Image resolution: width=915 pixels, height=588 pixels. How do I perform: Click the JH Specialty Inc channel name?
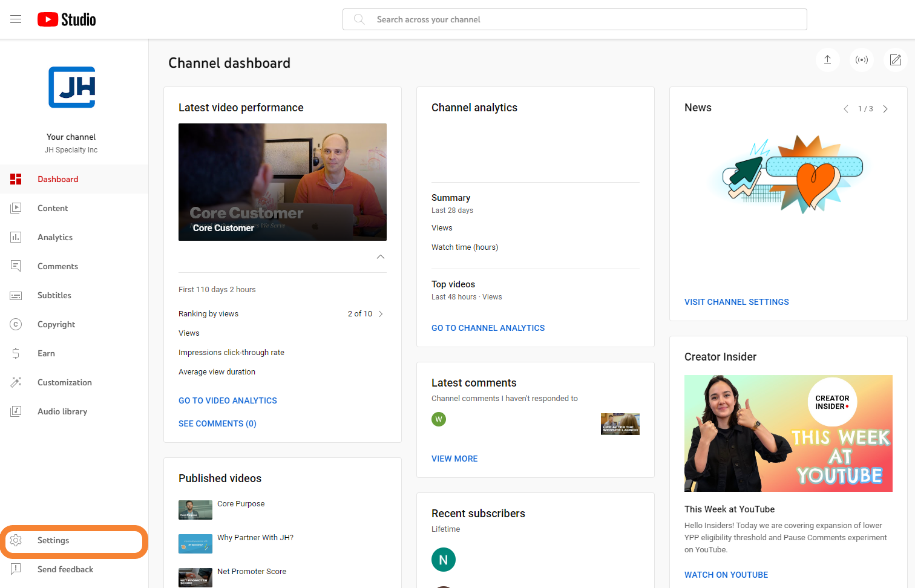click(x=71, y=150)
